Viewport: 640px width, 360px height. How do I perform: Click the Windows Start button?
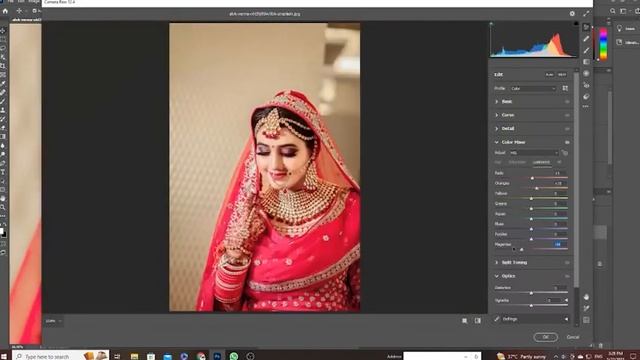tap(4, 356)
